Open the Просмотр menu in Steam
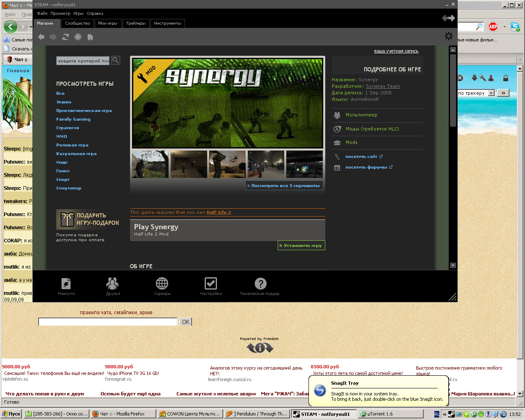The image size is (525, 420). tap(60, 14)
